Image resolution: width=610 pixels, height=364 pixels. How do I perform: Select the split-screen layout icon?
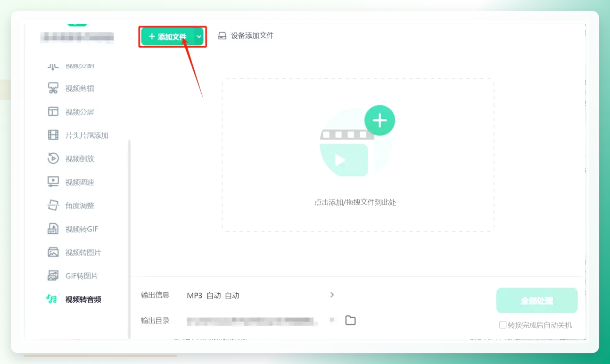[x=53, y=112]
